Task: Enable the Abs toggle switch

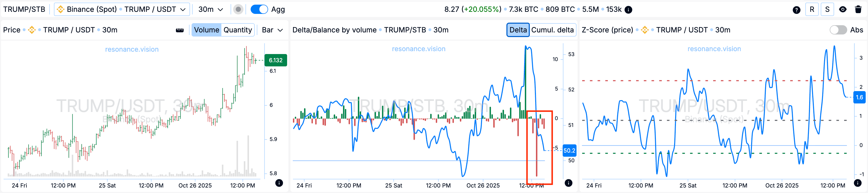Action: (x=838, y=30)
